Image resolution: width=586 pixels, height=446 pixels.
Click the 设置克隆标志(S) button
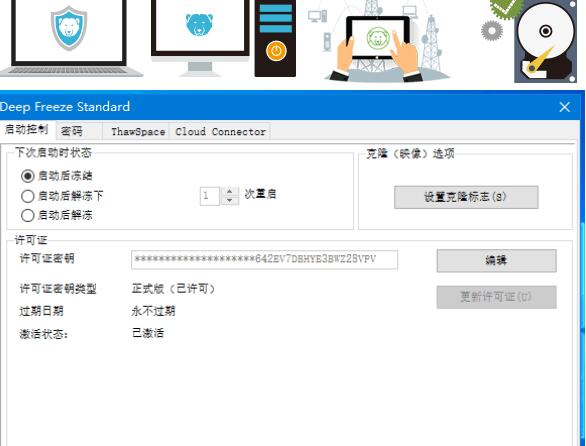tap(466, 197)
